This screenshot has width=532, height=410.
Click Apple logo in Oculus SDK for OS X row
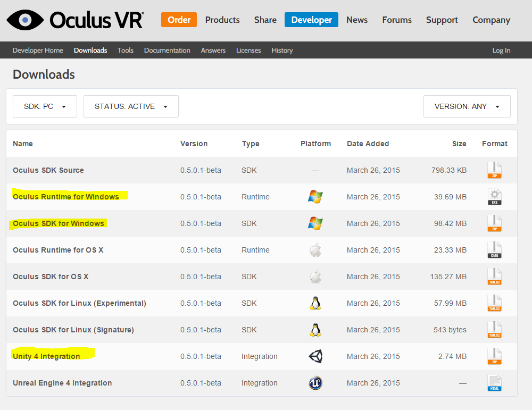(x=315, y=277)
